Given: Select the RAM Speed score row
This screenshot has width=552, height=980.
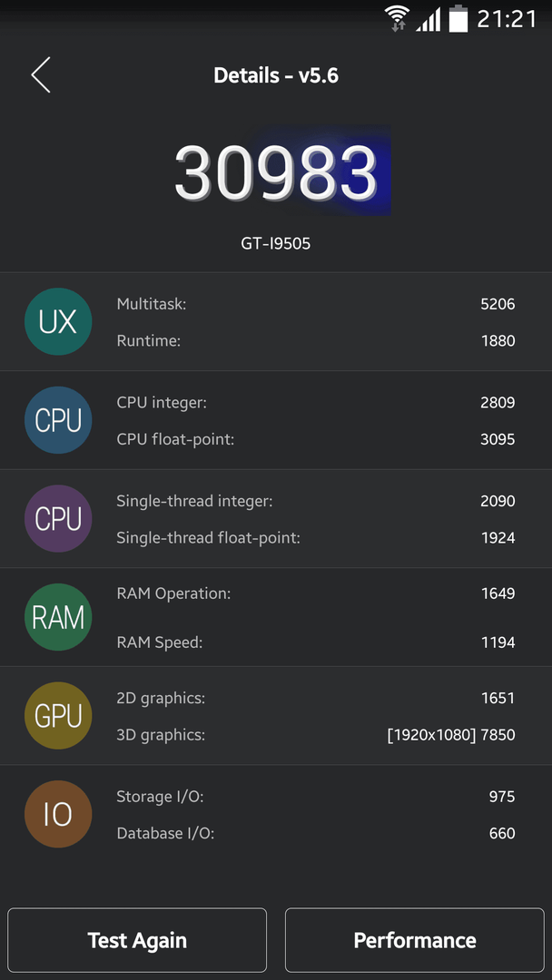Looking at the screenshot, I should click(316, 642).
